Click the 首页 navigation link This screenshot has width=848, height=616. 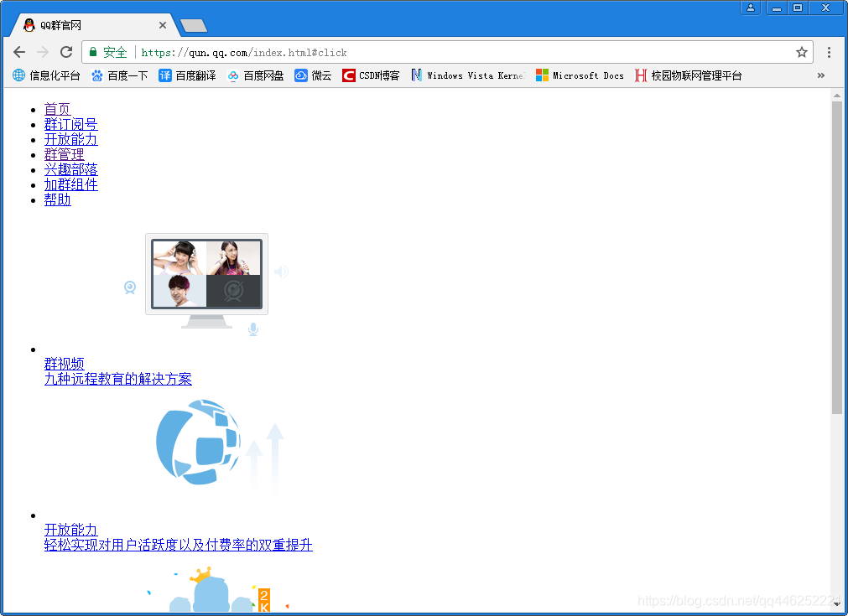pos(57,109)
